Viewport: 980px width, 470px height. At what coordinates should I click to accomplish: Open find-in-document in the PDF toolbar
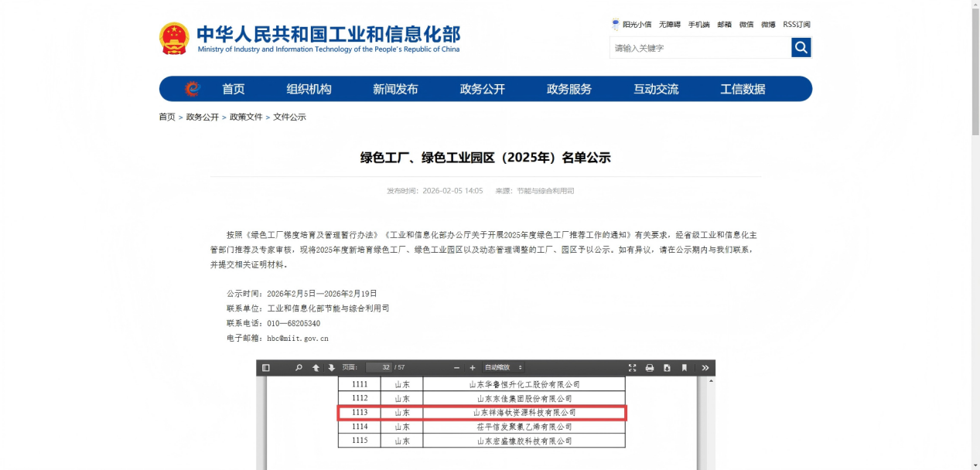point(299,368)
